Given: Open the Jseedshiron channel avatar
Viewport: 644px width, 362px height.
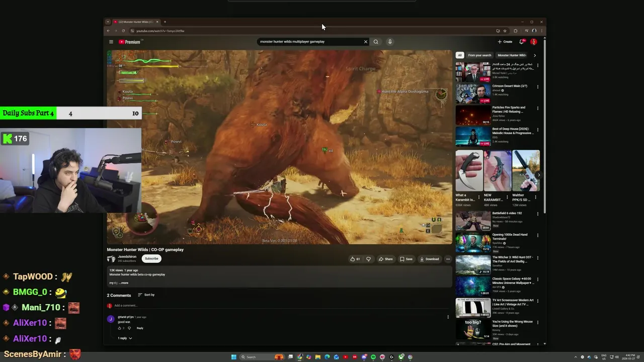Looking at the screenshot, I should tap(111, 258).
